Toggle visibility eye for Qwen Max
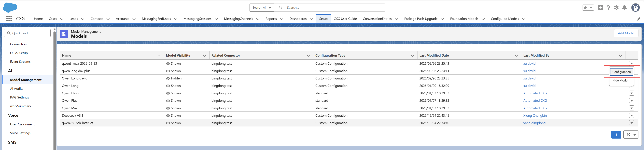644x150 pixels. pyautogui.click(x=168, y=108)
